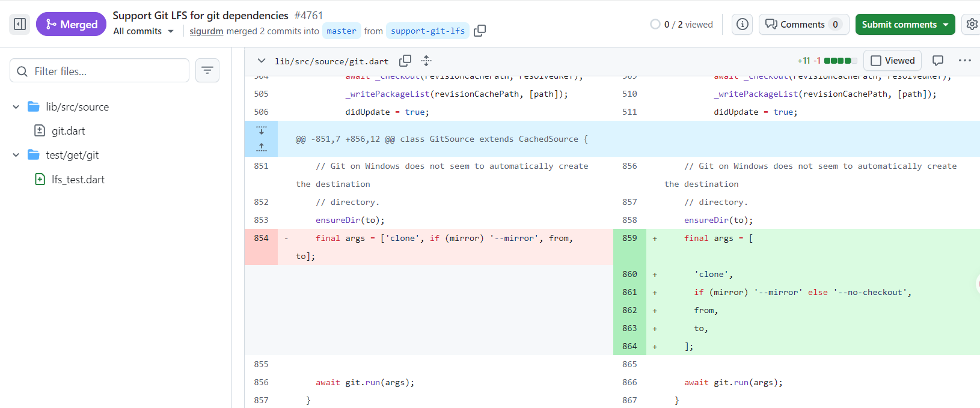Click removed line number 854

pos(261,238)
